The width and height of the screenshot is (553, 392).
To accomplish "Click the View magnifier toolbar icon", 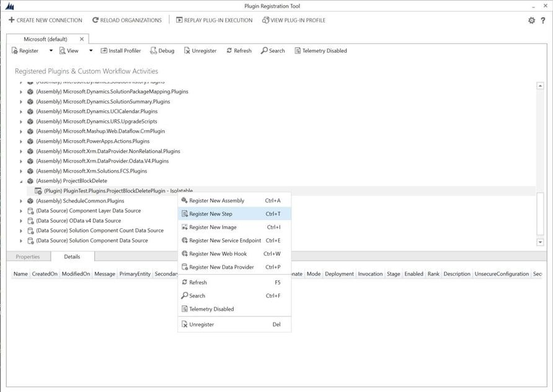I will [63, 51].
